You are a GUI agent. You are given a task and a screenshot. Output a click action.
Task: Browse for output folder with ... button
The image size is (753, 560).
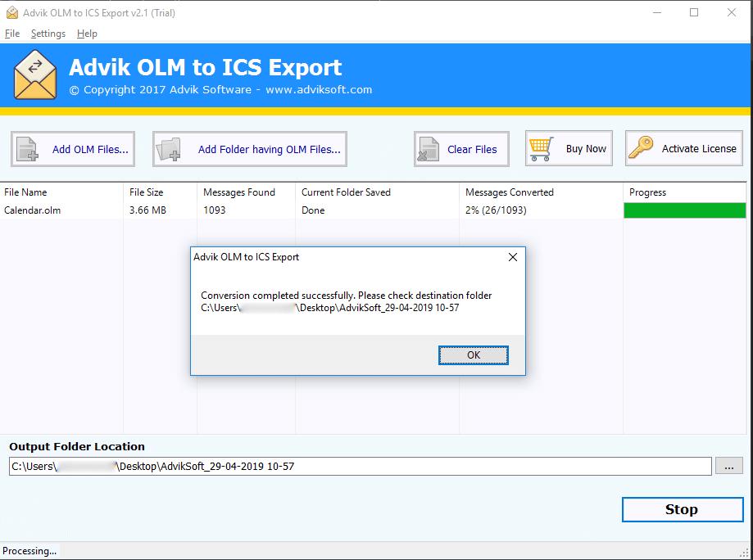729,466
